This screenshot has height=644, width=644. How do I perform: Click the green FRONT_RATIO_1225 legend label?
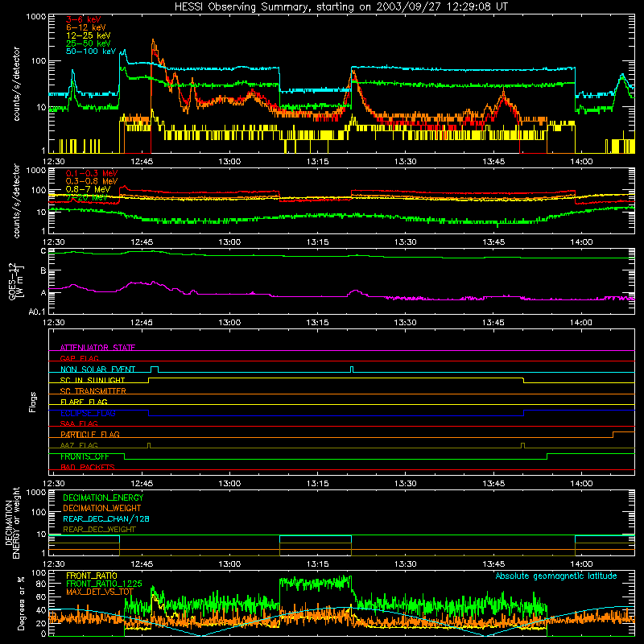[x=104, y=584]
